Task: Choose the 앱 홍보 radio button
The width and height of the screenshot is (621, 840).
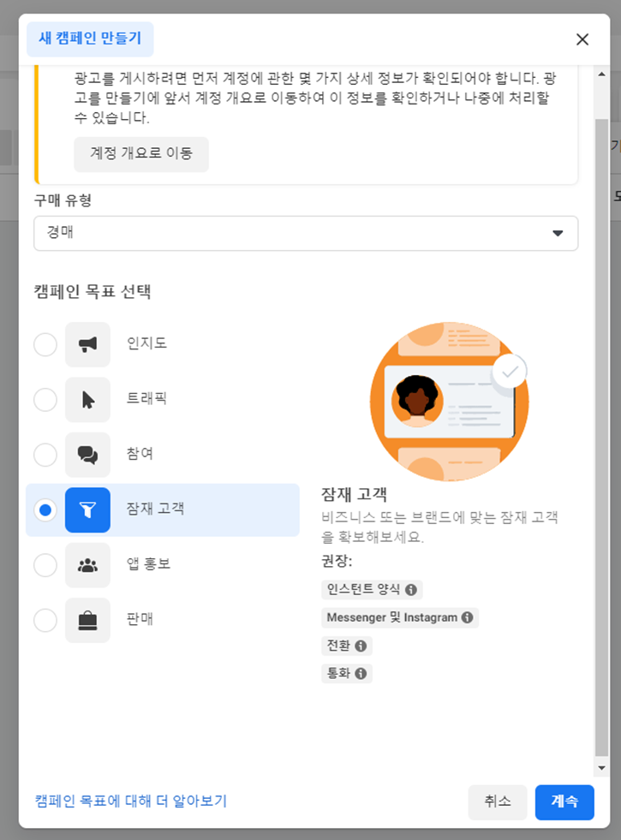Action: point(45,565)
